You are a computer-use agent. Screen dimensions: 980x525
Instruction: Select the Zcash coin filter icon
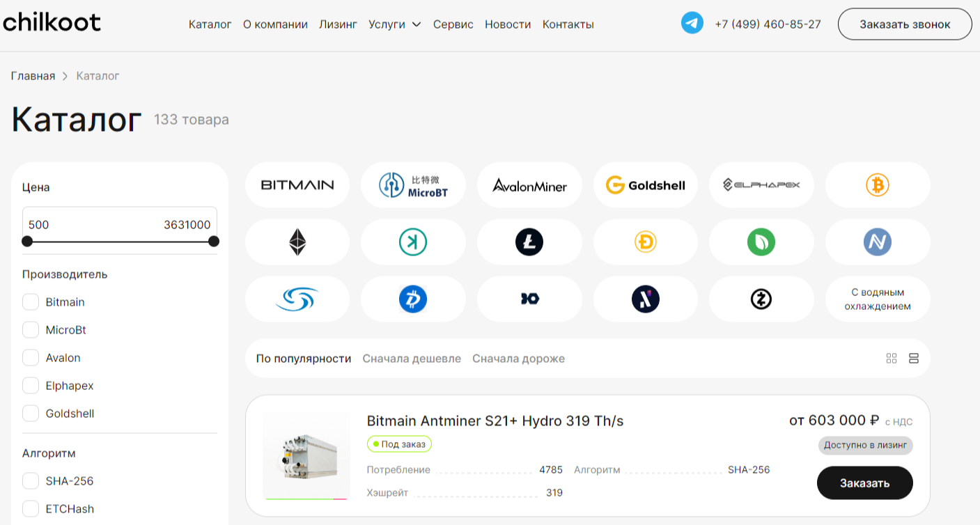(761, 299)
